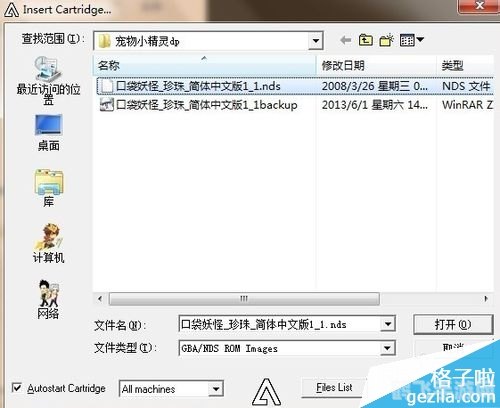Sort by the 名称 column header
The height and width of the screenshot is (408, 500).
[204, 65]
